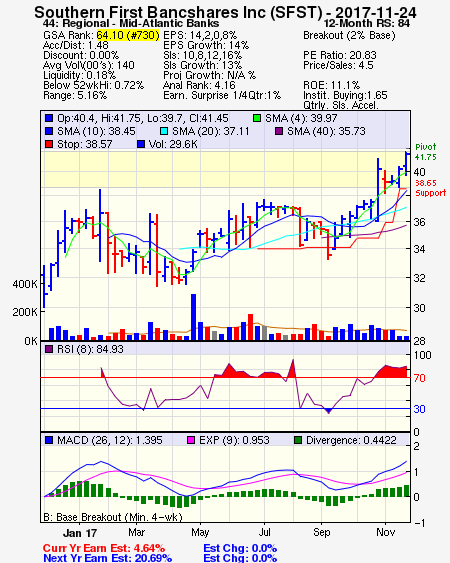The width and height of the screenshot is (450, 563).
Task: Click the green SMA (4) legend swatch
Action: pos(257,118)
